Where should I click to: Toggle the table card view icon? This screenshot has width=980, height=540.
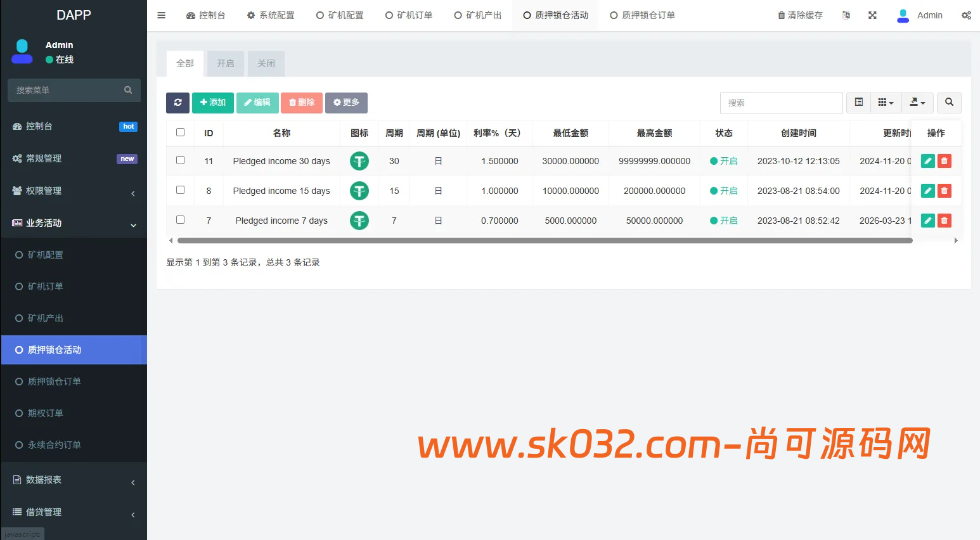tap(858, 103)
